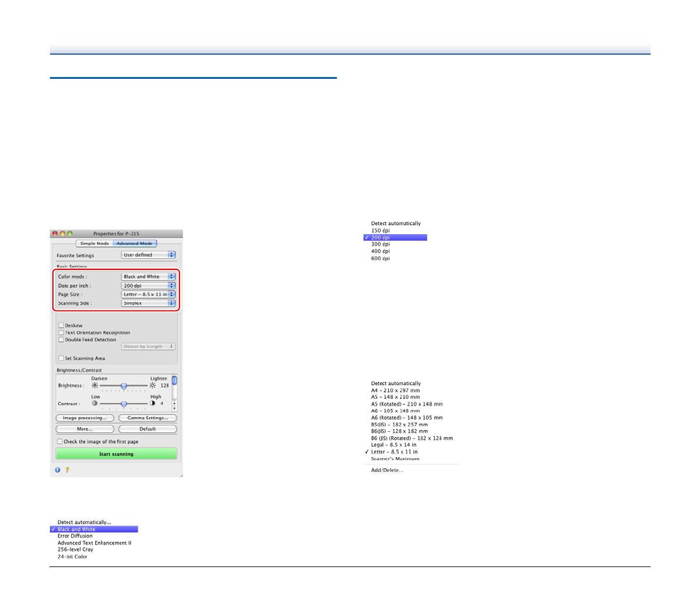Click the Low contrast circle icon
This screenshot has height=600, width=700.
click(95, 404)
